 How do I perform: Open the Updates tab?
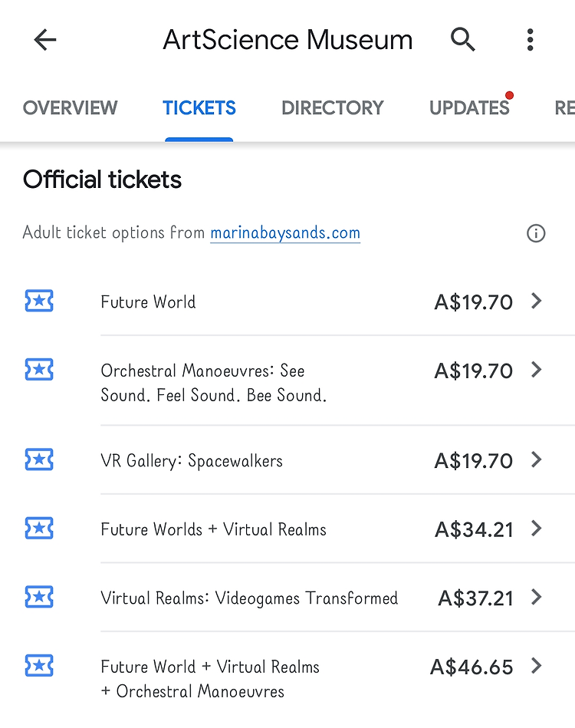coord(469,107)
